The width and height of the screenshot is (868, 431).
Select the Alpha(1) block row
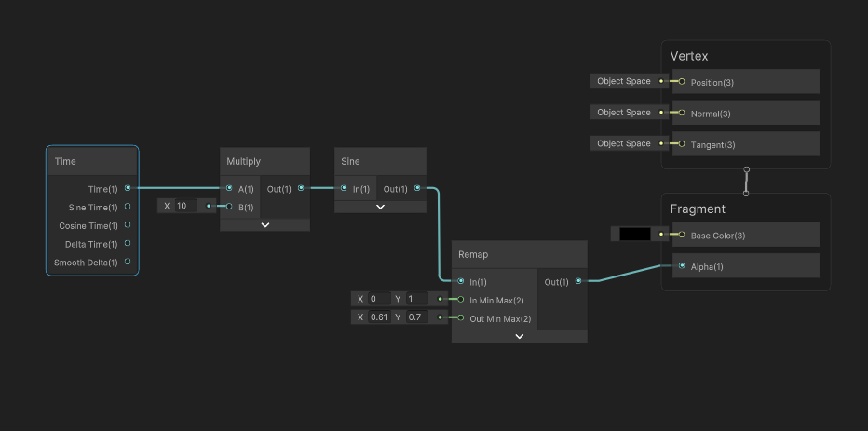coord(746,265)
